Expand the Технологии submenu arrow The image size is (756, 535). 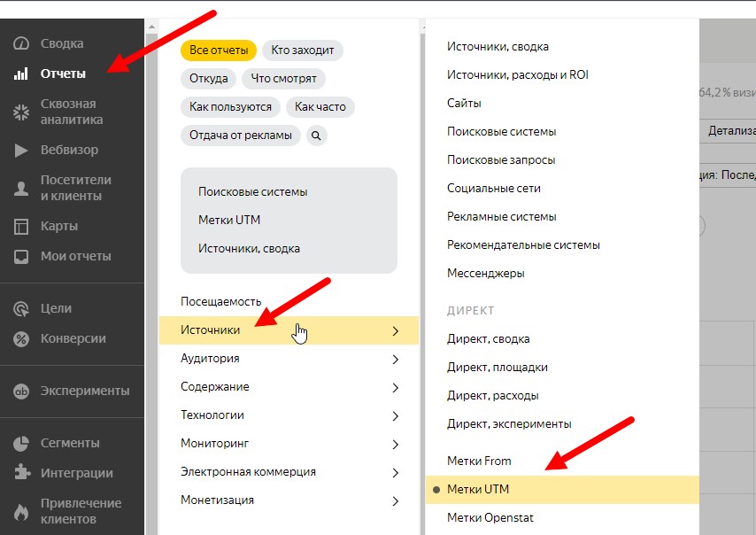point(395,416)
